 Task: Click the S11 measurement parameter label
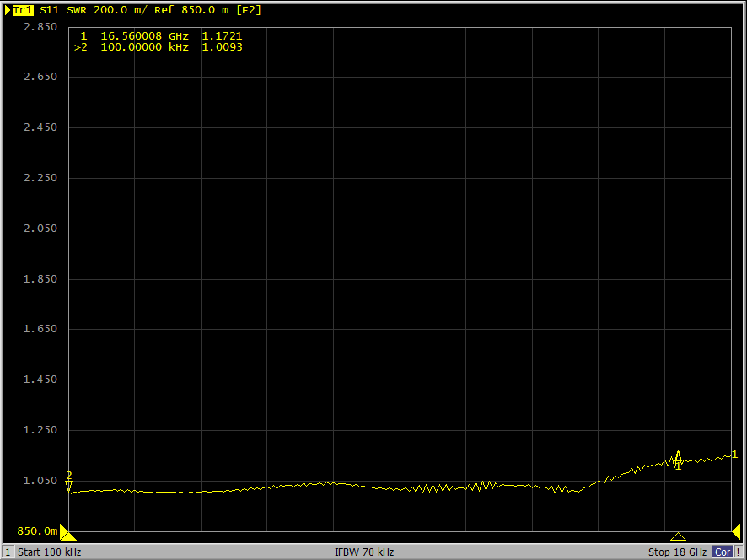(x=49, y=10)
